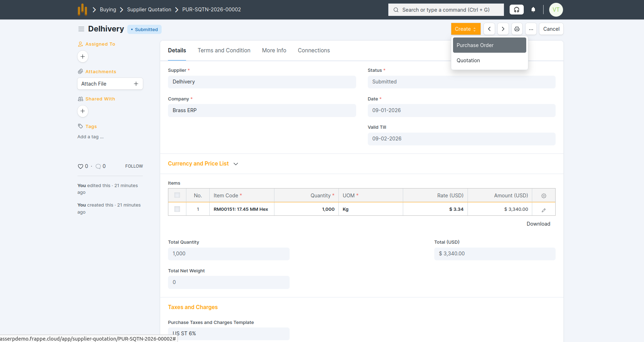Switch to the Terms and Condition tab

coord(224,51)
